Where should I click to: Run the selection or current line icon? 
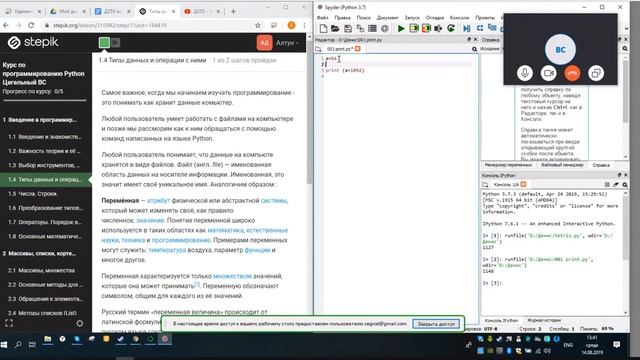click(438, 29)
